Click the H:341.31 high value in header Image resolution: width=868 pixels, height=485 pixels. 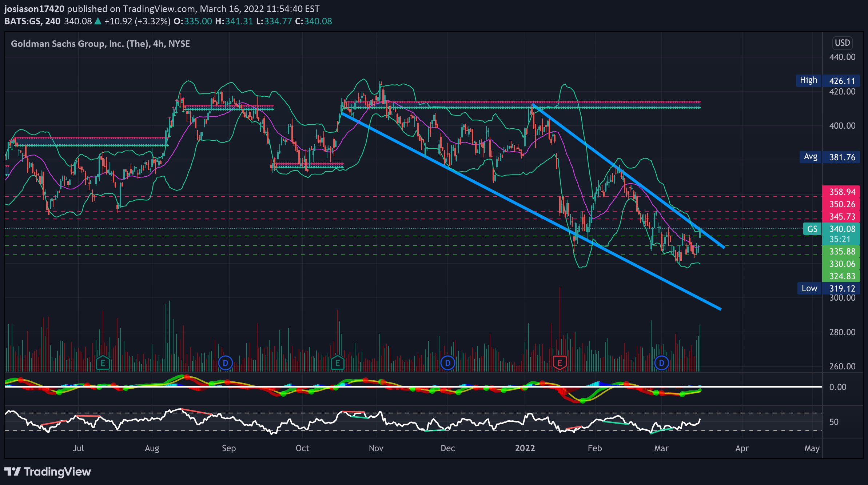pyautogui.click(x=234, y=21)
